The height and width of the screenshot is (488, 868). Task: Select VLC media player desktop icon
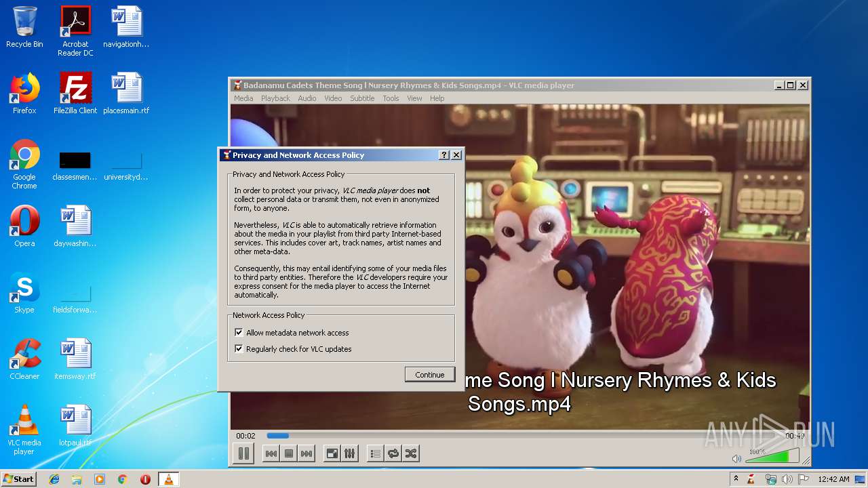[24, 430]
